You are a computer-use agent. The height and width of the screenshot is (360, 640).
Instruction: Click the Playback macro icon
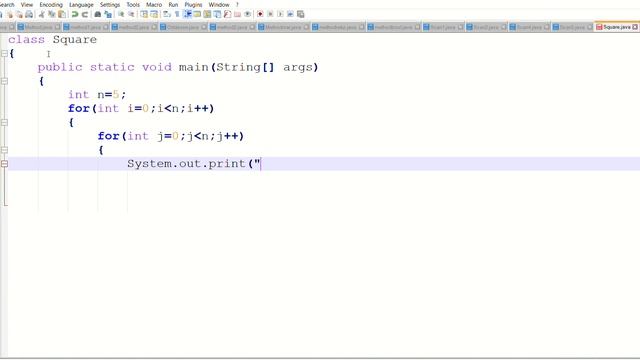pos(280,14)
